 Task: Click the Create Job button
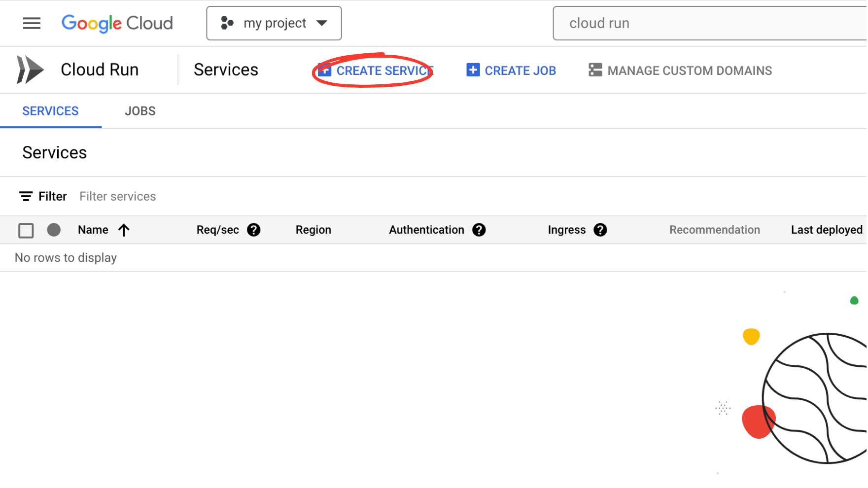pyautogui.click(x=511, y=70)
